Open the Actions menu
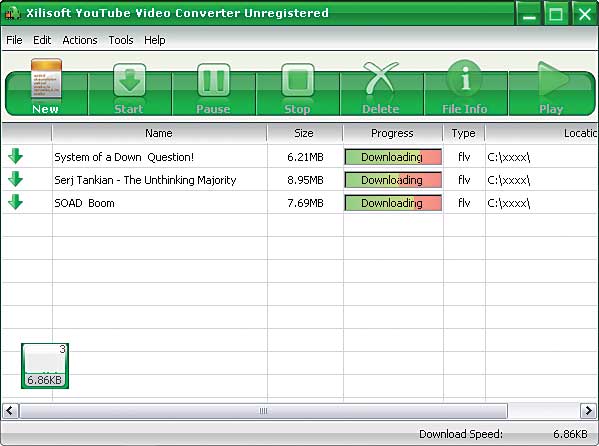Viewport: 599px width, 446px height. pos(80,40)
